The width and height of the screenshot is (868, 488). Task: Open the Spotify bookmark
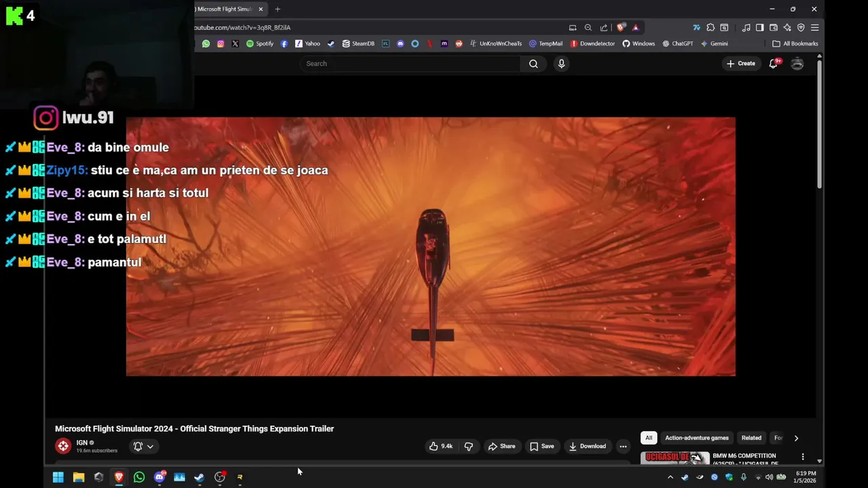click(x=260, y=43)
